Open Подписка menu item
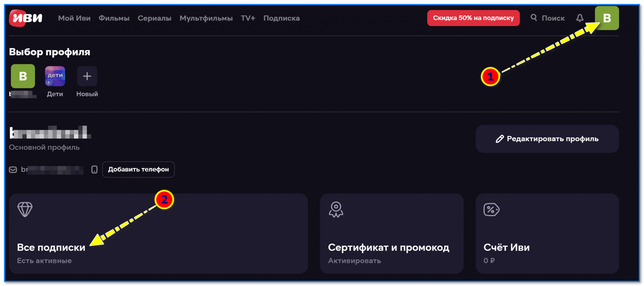Viewport: 644px width, 286px height. point(281,18)
